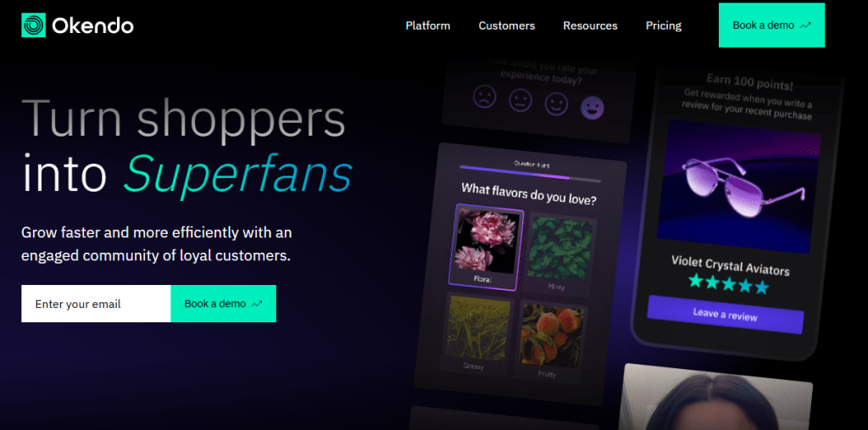Choose the Minty flavor option

point(559,254)
